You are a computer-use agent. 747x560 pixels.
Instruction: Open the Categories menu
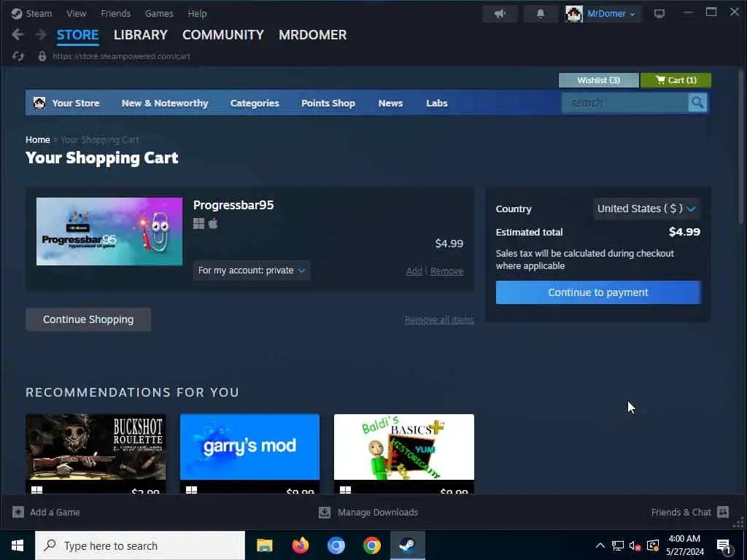click(x=255, y=103)
